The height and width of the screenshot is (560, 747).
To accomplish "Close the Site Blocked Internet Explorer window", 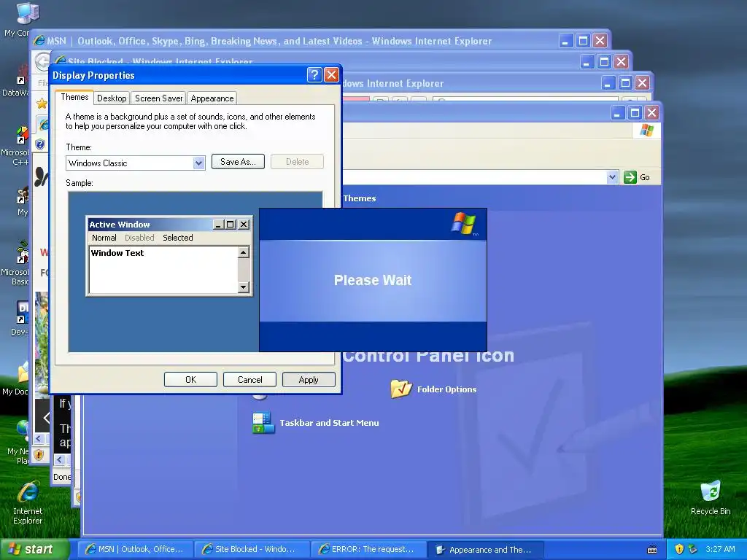I will point(622,61).
